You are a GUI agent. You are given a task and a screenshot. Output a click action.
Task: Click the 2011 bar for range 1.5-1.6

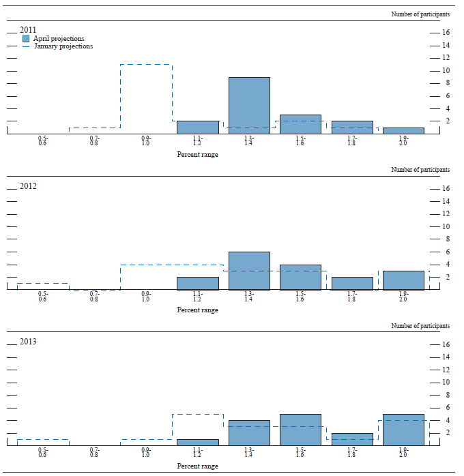(300, 124)
